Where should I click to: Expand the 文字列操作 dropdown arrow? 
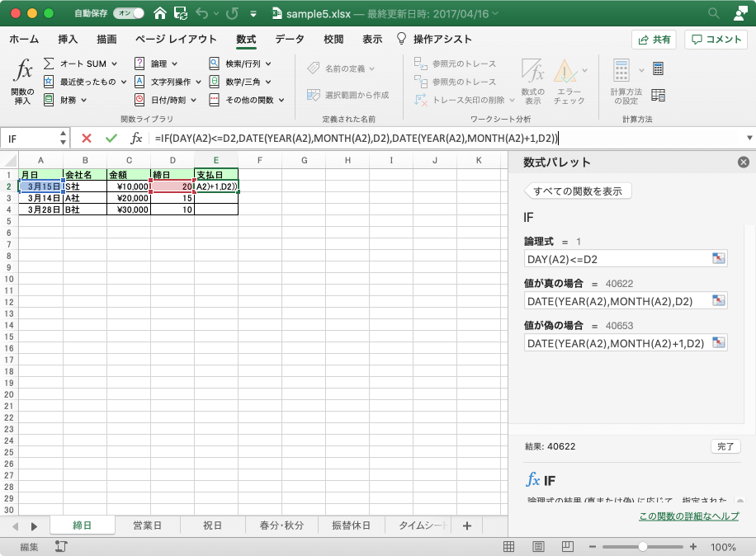198,82
